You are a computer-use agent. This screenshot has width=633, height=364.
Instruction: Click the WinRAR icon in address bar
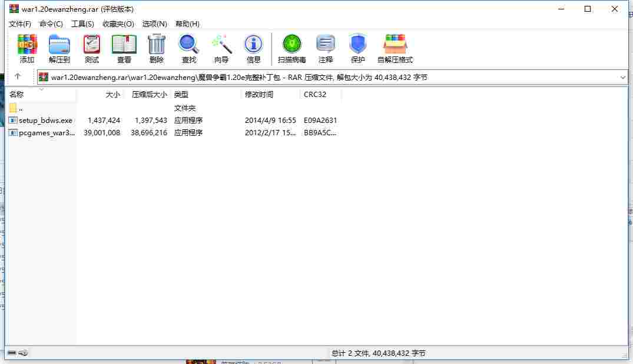click(44, 77)
